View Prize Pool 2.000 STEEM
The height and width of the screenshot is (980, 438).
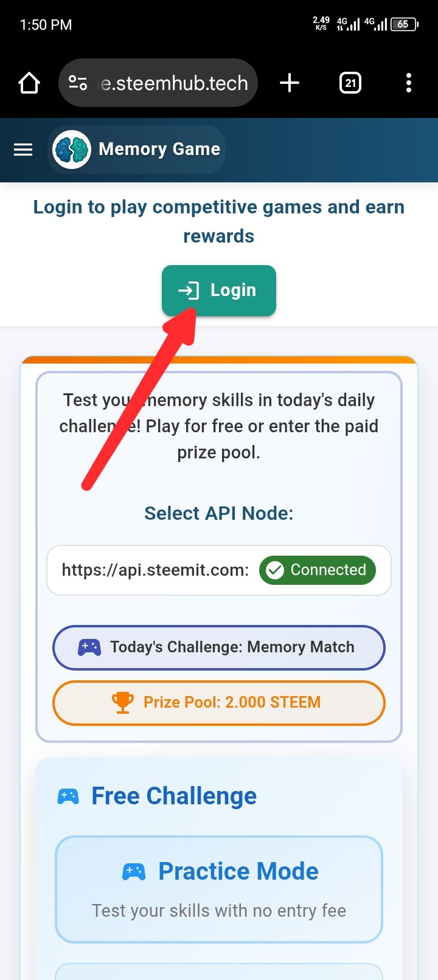pyautogui.click(x=219, y=703)
